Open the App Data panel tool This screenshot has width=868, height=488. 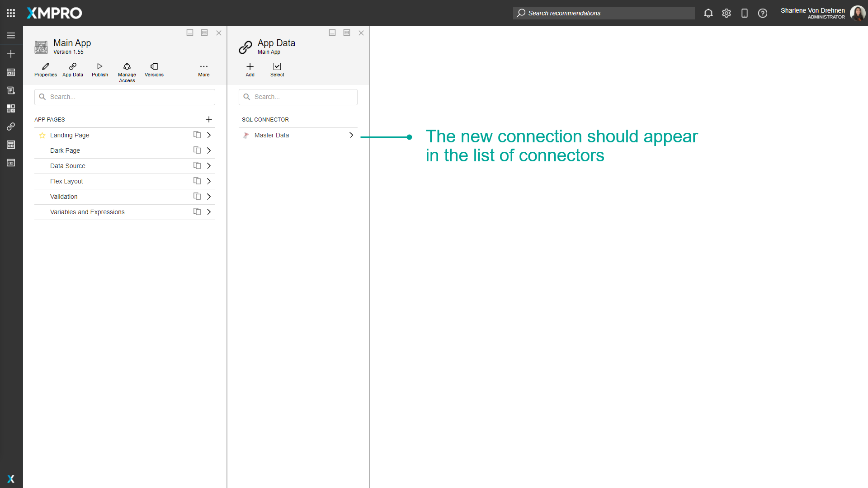[x=72, y=69]
